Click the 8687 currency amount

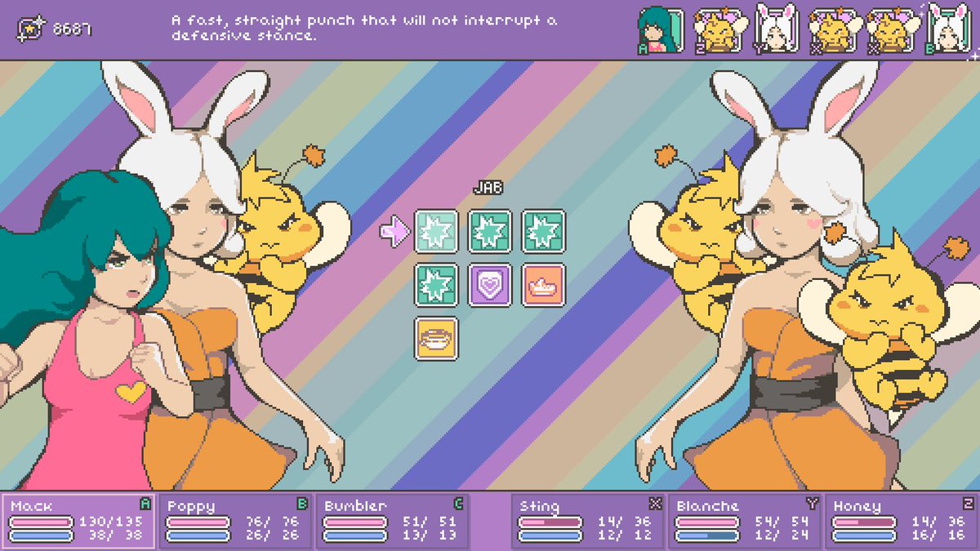tap(72, 30)
